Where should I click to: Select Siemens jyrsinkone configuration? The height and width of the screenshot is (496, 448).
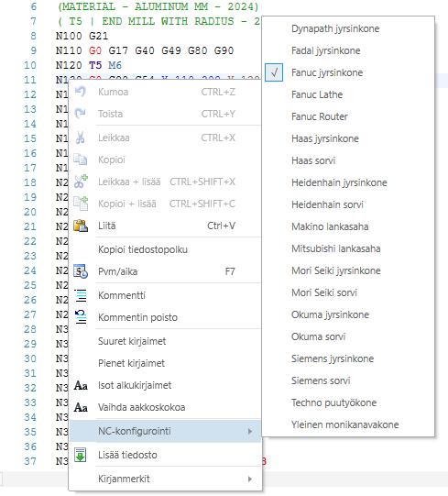[x=348, y=358]
